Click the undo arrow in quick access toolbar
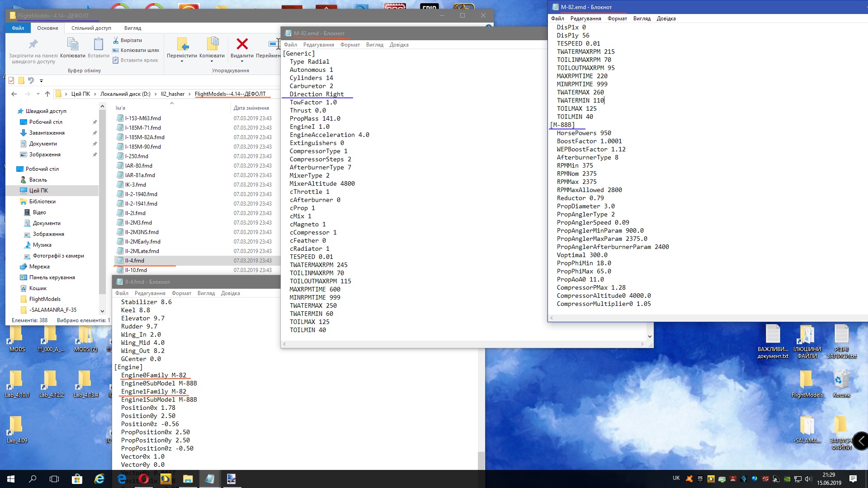This screenshot has height=488, width=868. coord(31,80)
